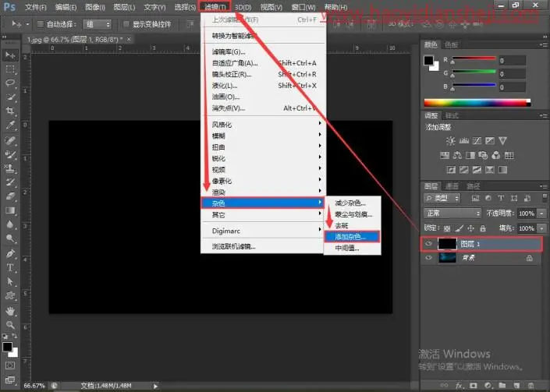Select the Zoom tool
This screenshot has width=550, height=392.
click(x=10, y=325)
